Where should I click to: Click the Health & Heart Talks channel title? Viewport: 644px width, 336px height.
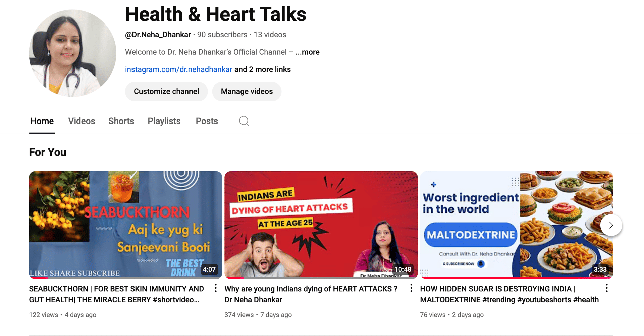pos(216,14)
